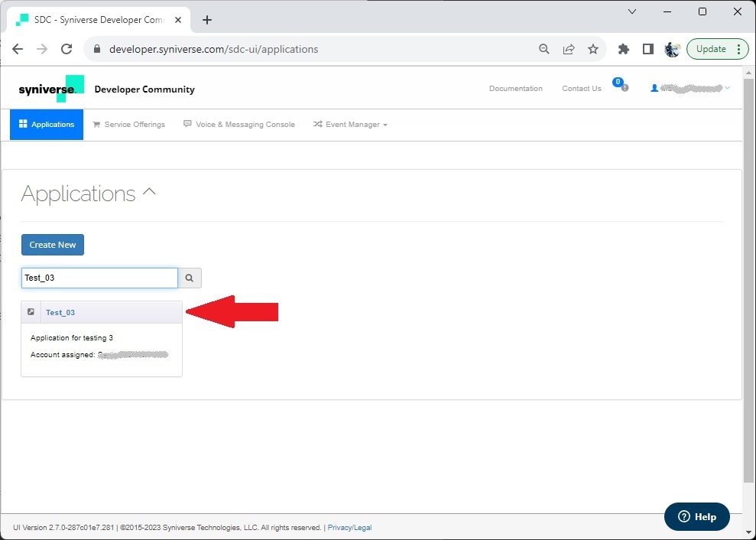
Task: Close the SDC Syniverse tab
Action: click(178, 20)
